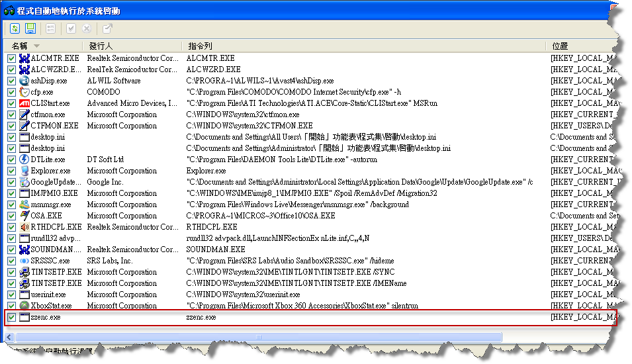Select the SRSSSC.exe SRS Labs icon
Screen dimensions: 632x364
coord(24,261)
